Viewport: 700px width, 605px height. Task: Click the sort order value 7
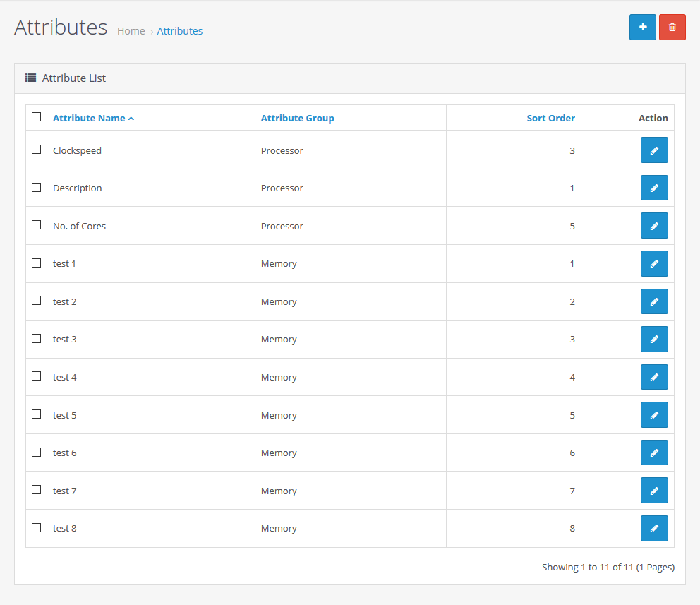[572, 491]
